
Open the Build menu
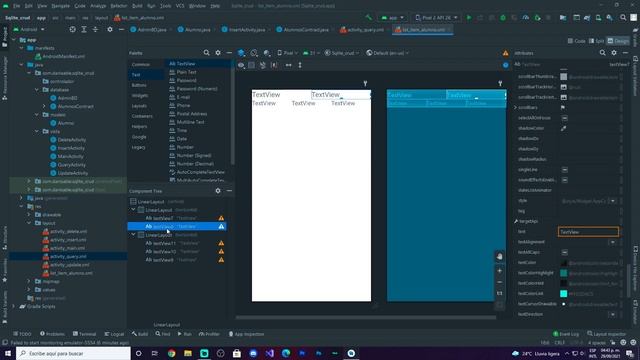point(137,6)
